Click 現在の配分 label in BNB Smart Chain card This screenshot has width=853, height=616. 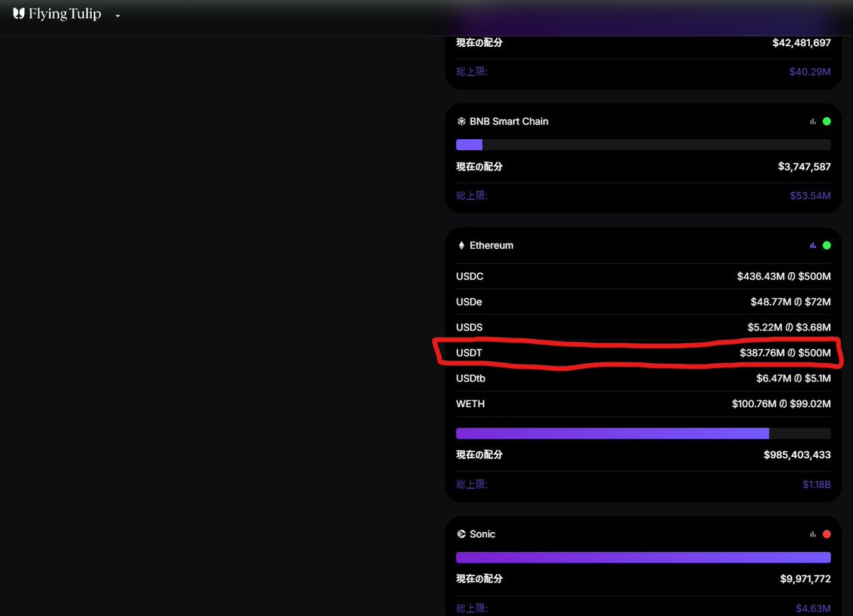[479, 166]
